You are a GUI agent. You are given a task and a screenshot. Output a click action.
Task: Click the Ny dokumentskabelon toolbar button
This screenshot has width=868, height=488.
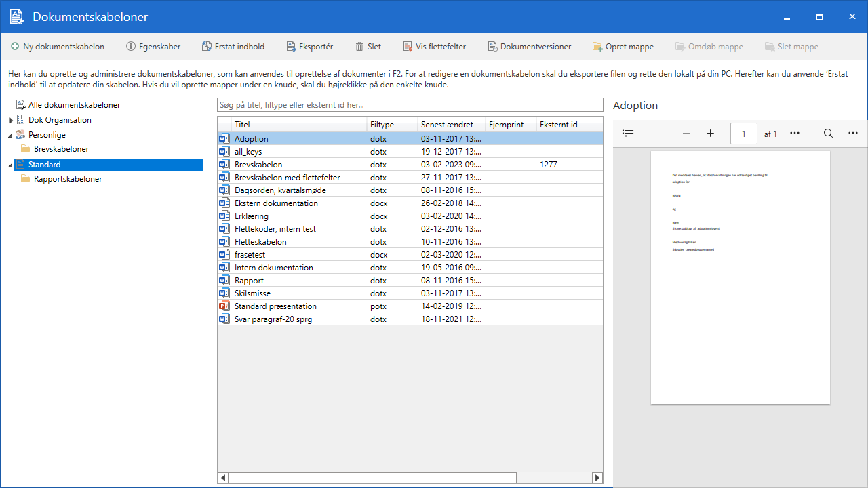coord(58,47)
